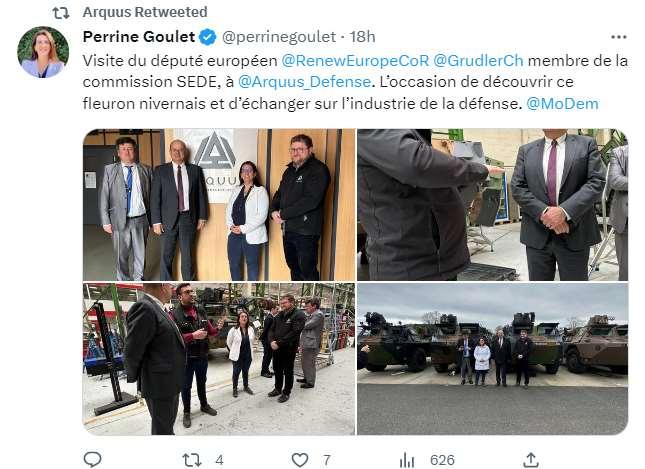Open view analytics bar chart icon
Screen dimensions: 645x469
pos(407,460)
